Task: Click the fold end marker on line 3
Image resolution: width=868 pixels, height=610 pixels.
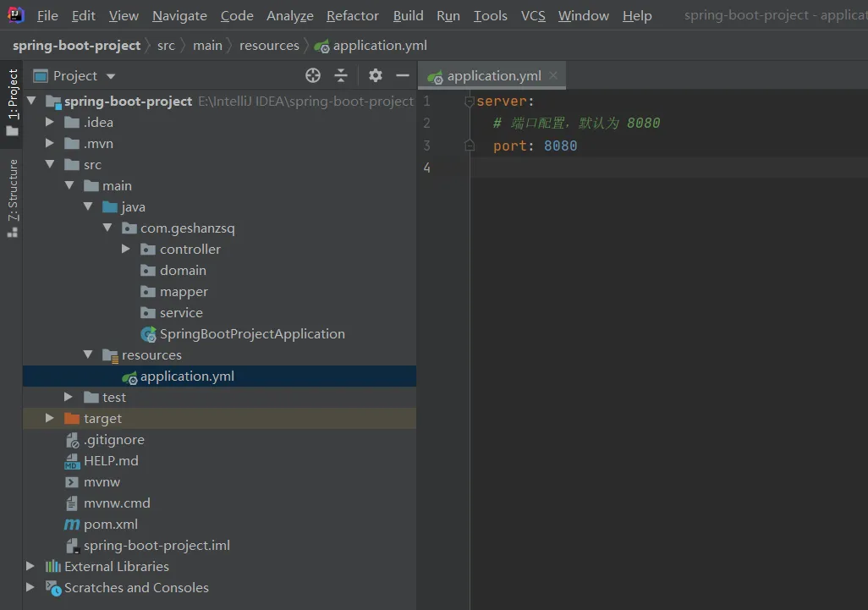Action: (x=470, y=146)
